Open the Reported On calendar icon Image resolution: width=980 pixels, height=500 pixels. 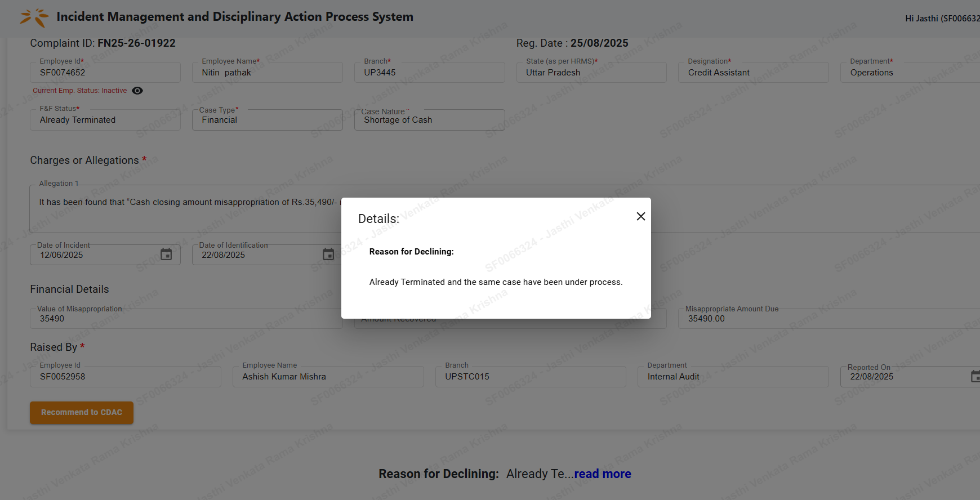tap(974, 376)
